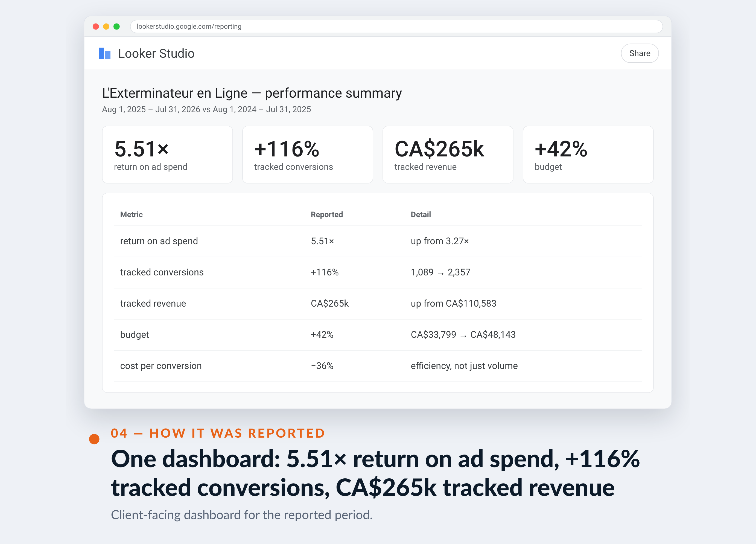Select the +42% budget scorecard
Screen dimensions: 756x544
(588, 155)
